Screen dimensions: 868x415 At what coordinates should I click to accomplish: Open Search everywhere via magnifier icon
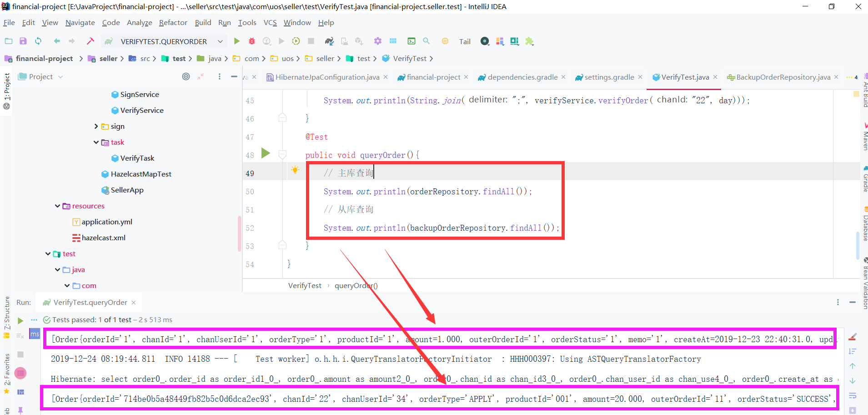tap(426, 41)
